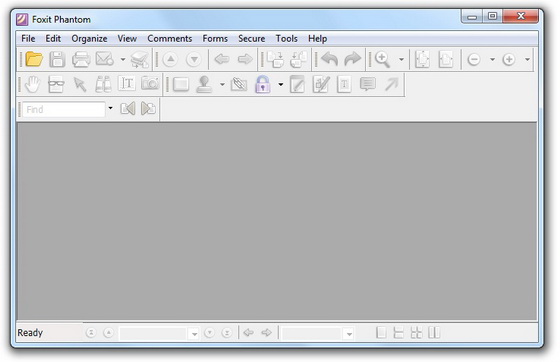
Task: Click the Open folder icon
Action: pyautogui.click(x=34, y=59)
